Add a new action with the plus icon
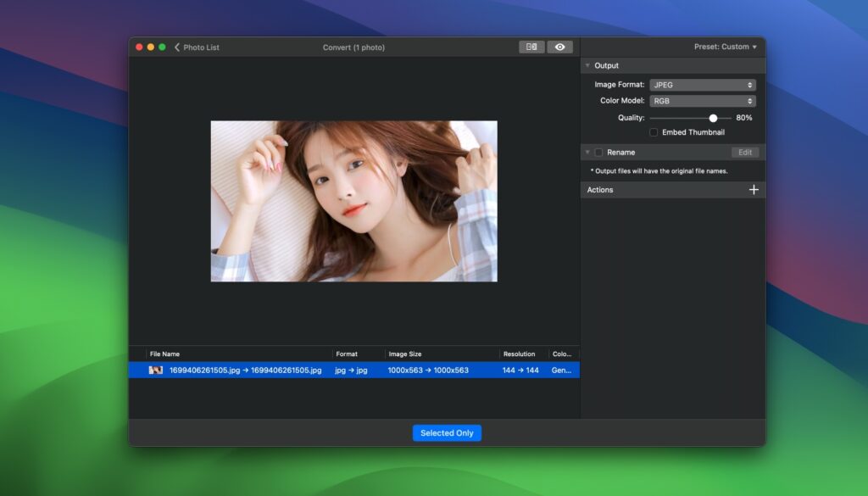Screen dimensions: 868x496 pos(754,189)
